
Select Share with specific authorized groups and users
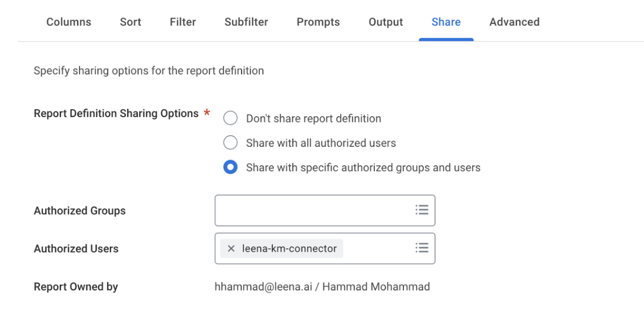[x=231, y=167]
